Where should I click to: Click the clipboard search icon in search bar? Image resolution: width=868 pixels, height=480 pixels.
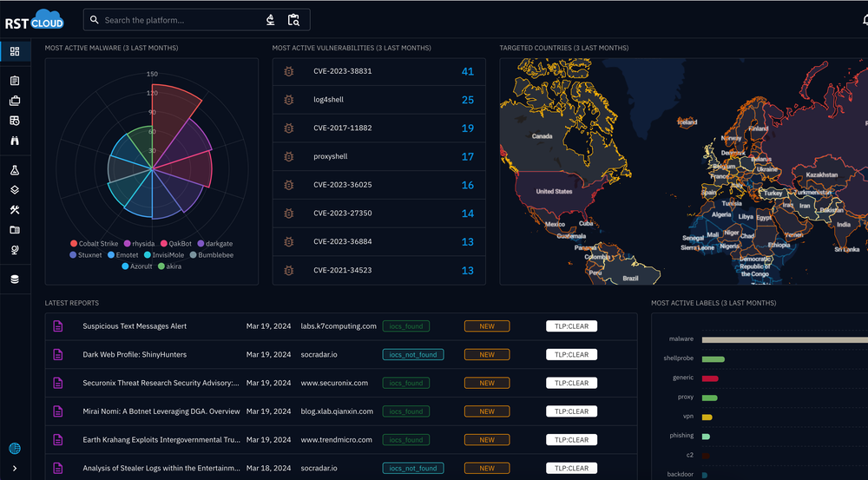coord(293,20)
